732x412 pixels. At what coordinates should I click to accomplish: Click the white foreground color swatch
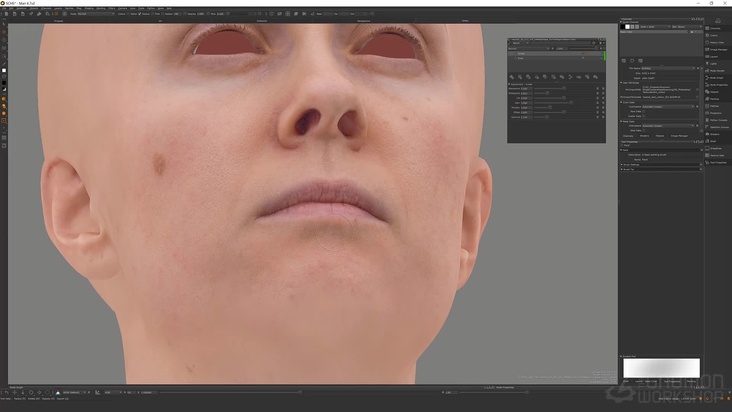(x=4, y=70)
